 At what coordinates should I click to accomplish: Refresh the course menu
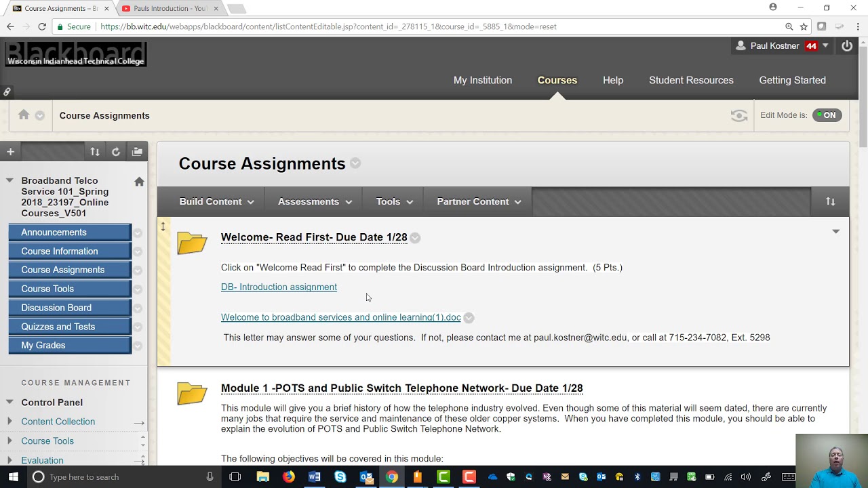pos(116,152)
